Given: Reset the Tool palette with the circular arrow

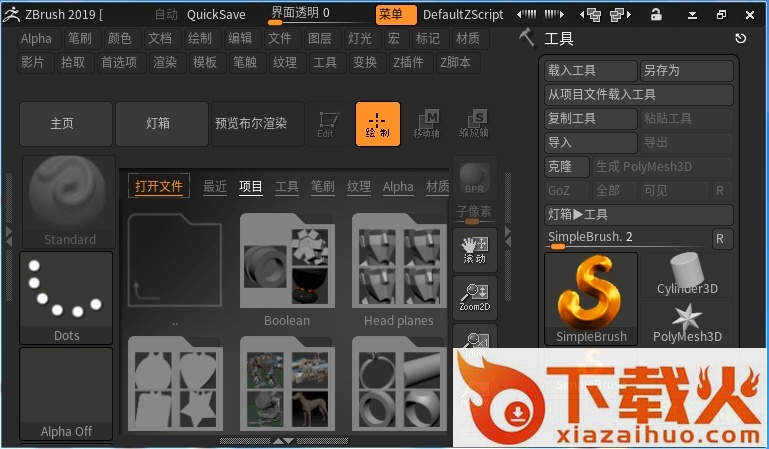Looking at the screenshot, I should 740,38.
